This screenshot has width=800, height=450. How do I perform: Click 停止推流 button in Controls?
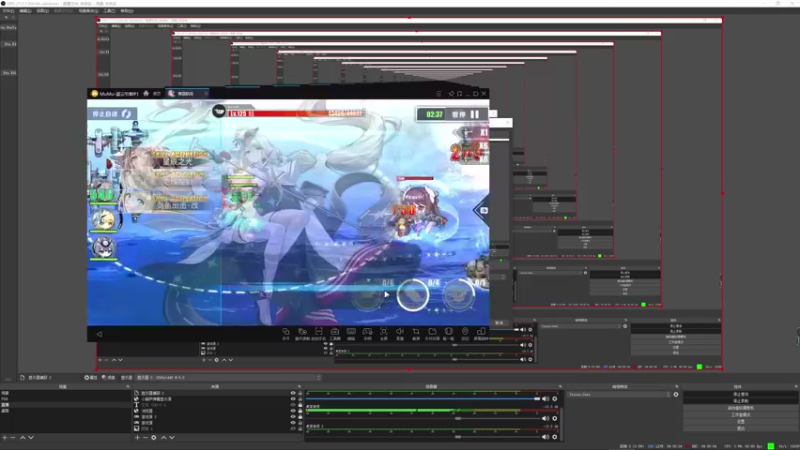pos(740,394)
